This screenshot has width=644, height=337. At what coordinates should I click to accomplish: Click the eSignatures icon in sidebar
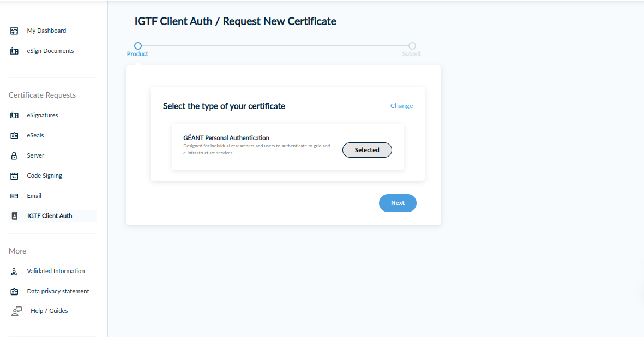tap(15, 116)
